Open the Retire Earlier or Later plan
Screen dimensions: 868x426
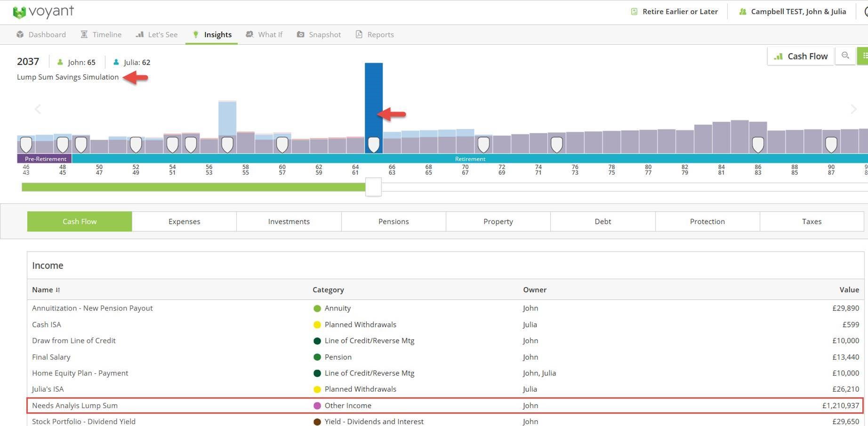(675, 11)
